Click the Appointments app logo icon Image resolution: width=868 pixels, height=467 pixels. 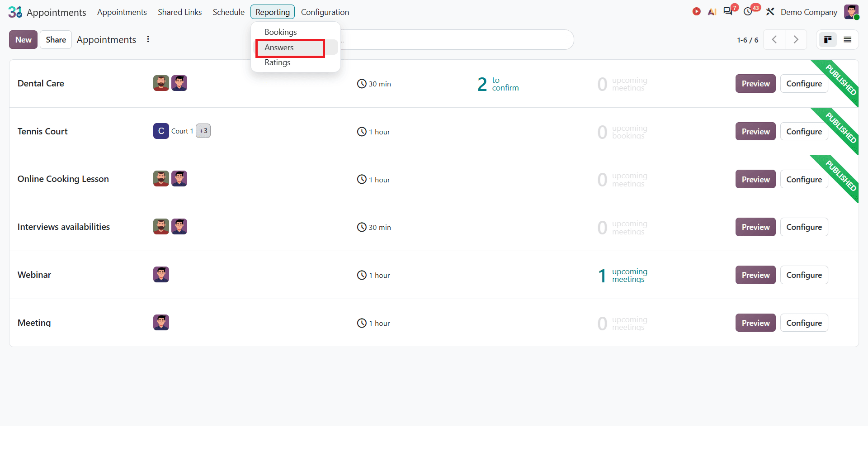15,12
